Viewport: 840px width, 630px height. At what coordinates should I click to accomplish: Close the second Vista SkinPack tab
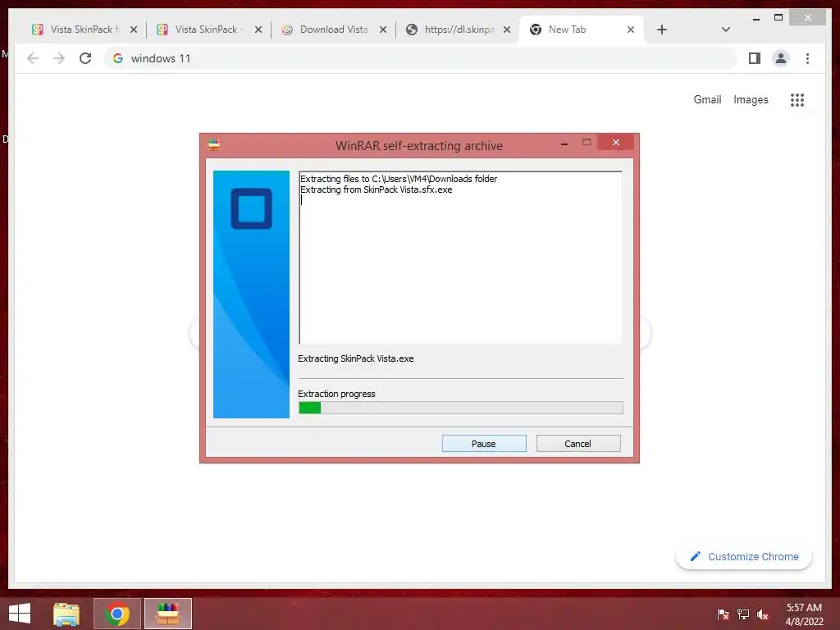tap(258, 30)
